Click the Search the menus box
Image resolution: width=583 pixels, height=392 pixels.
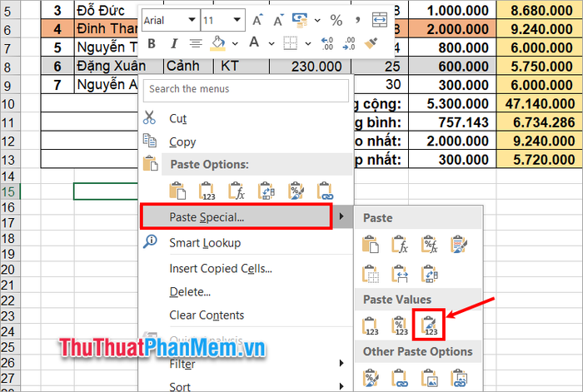(x=246, y=88)
